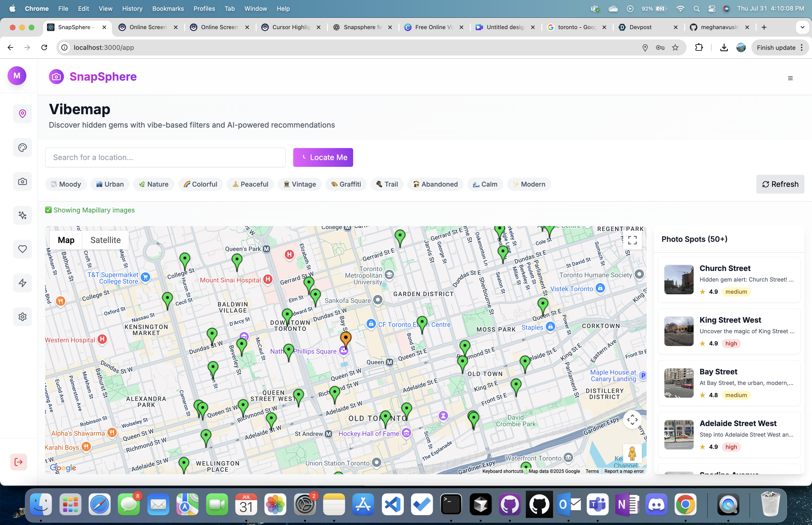Open favorites heart icon in sidebar
The image size is (812, 525).
pyautogui.click(x=23, y=249)
